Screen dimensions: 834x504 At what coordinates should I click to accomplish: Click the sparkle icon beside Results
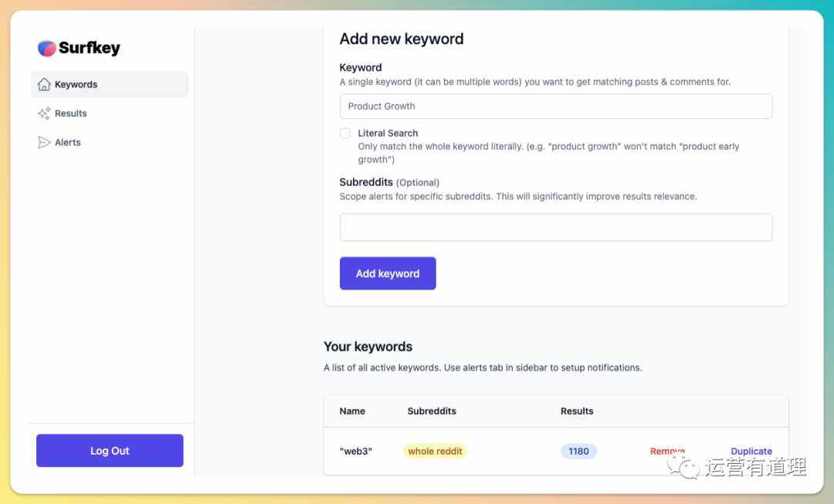(44, 113)
